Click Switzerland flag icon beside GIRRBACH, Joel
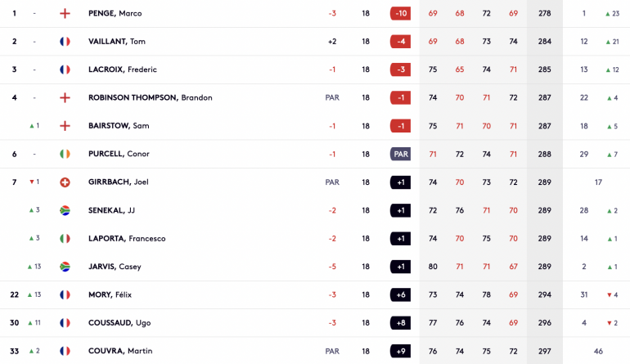 [65, 182]
